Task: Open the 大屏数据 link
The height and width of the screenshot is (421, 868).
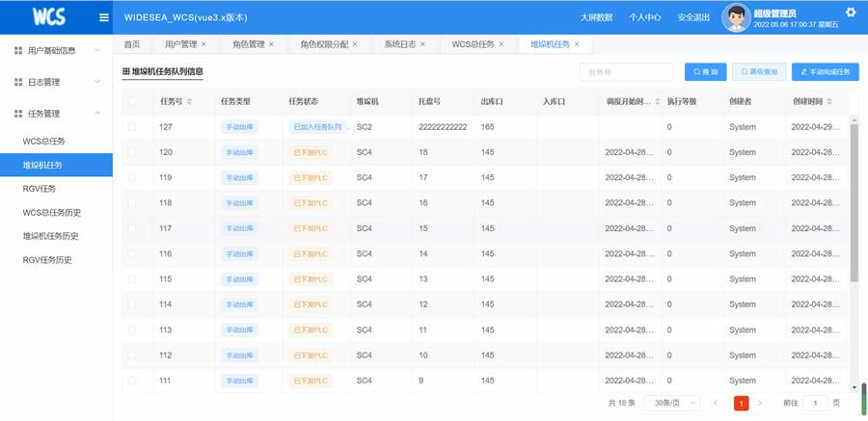Action: [x=596, y=17]
